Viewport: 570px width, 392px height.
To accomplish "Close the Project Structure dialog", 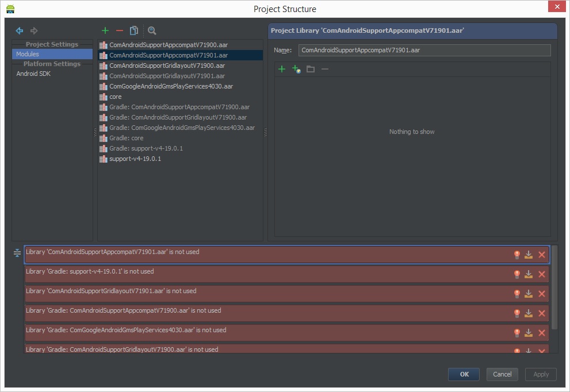I will coord(557,6).
